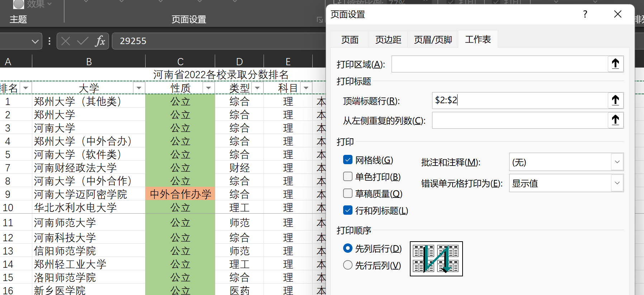This screenshot has height=295, width=644.
Task: Click the orange cell 中外合作办学
Action: tap(180, 194)
